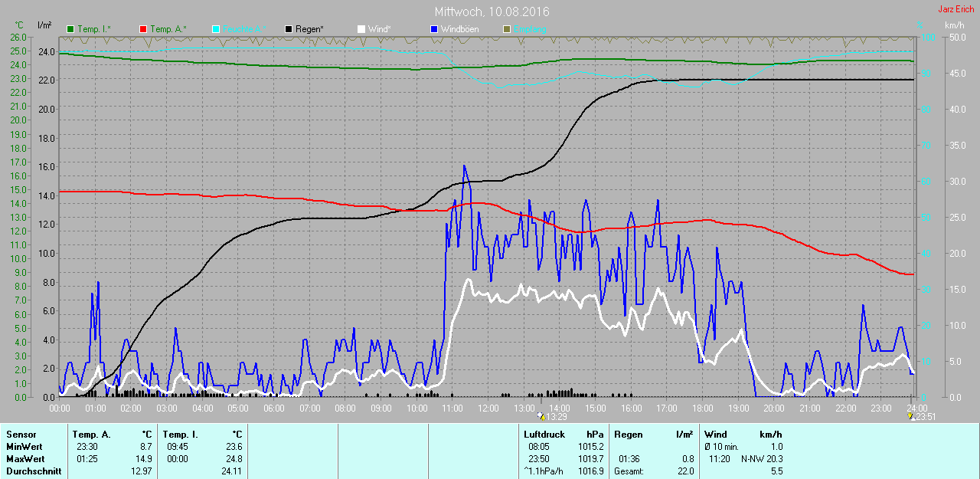
Task: Click the 18:00 time axis label
Action: tap(703, 408)
